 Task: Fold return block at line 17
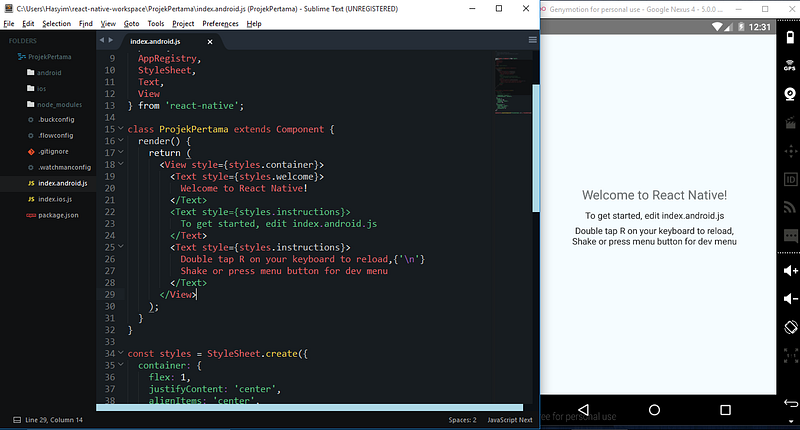[121, 152]
